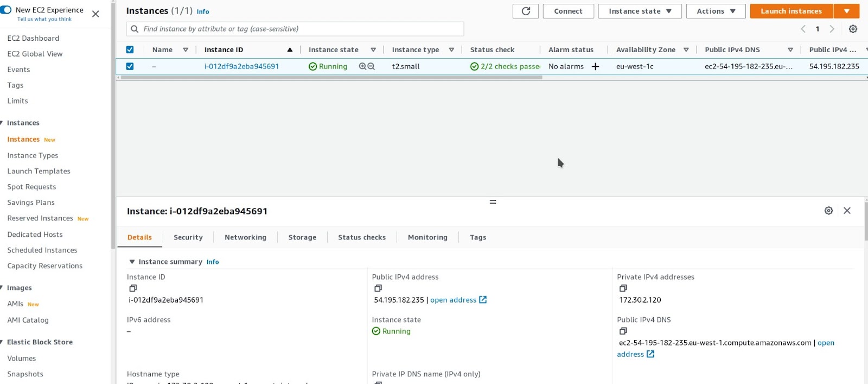The height and width of the screenshot is (384, 868).
Task: Click the Find instance search field
Action: 295,29
